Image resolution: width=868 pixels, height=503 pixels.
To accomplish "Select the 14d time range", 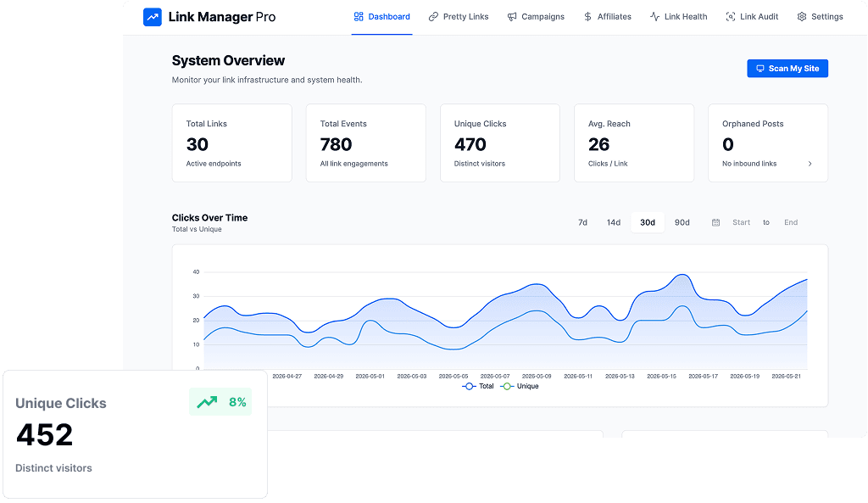I will 614,223.
